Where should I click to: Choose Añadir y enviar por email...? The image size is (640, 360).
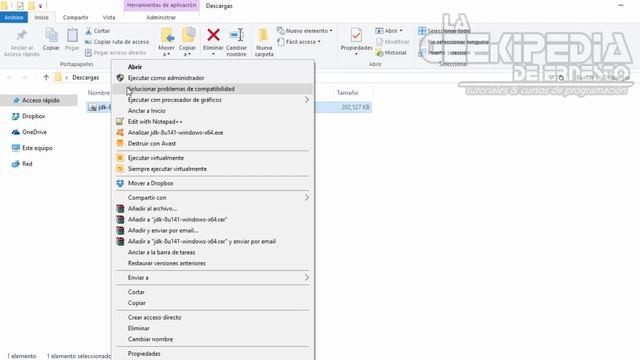pos(213,231)
